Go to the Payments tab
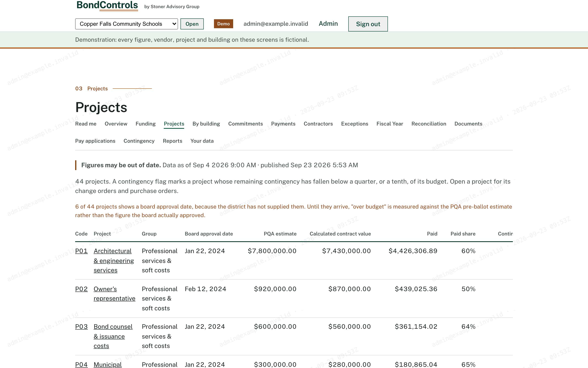This screenshot has width=588, height=368. point(283,124)
